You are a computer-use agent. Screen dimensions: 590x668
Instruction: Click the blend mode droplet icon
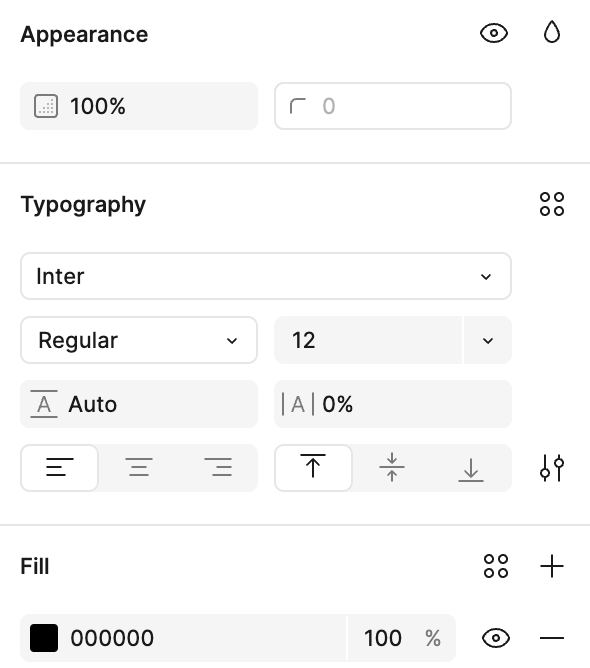pos(552,32)
